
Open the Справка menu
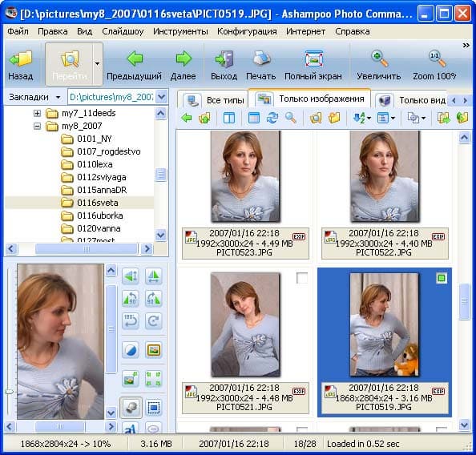pyautogui.click(x=352, y=31)
